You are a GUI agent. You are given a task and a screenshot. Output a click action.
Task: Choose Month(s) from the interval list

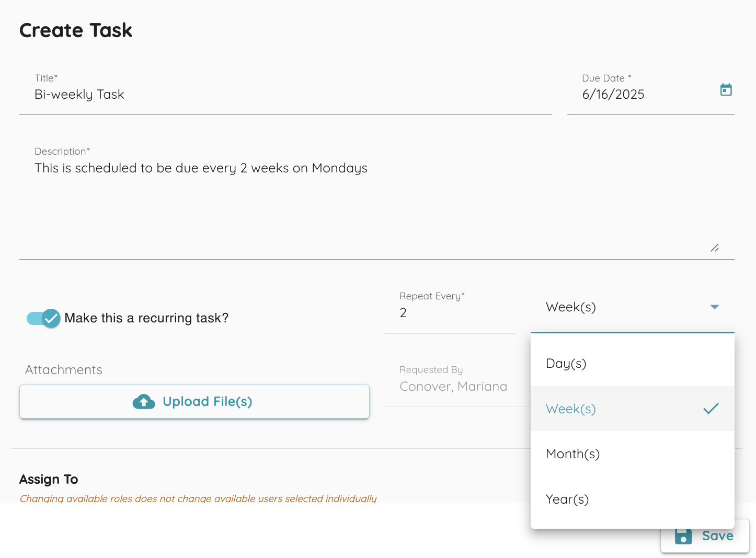(633, 454)
